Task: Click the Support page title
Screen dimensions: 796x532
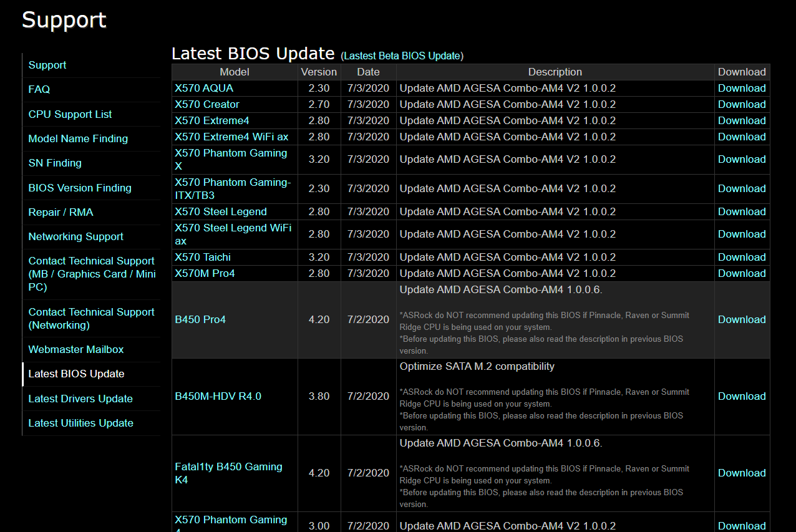Action: point(64,20)
